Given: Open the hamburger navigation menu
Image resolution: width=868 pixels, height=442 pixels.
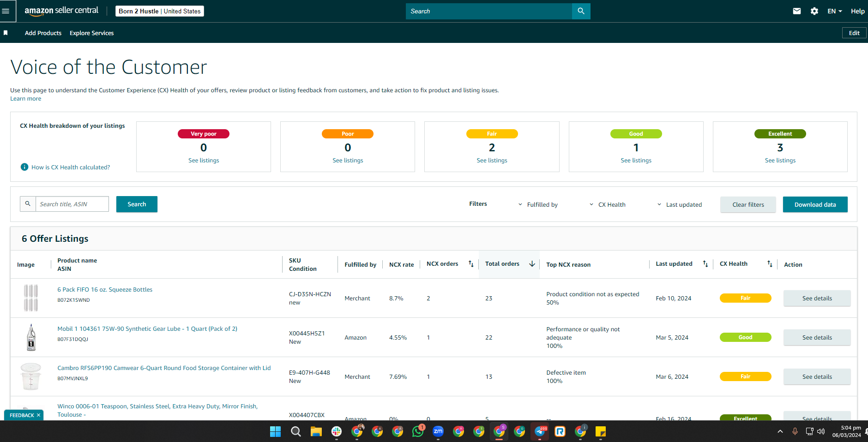Looking at the screenshot, I should [6, 11].
